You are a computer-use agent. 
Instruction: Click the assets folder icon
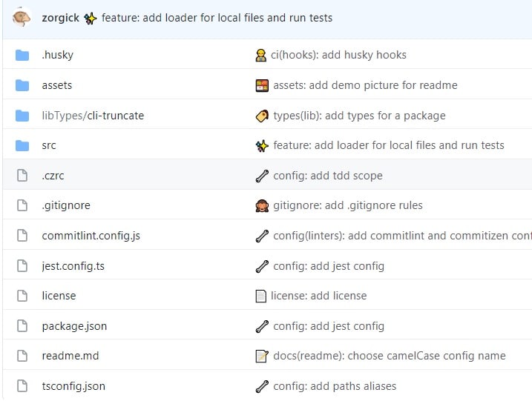(x=22, y=85)
